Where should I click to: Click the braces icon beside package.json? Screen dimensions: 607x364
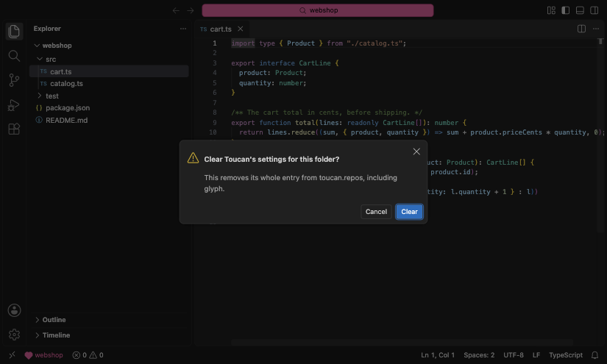pos(39,108)
